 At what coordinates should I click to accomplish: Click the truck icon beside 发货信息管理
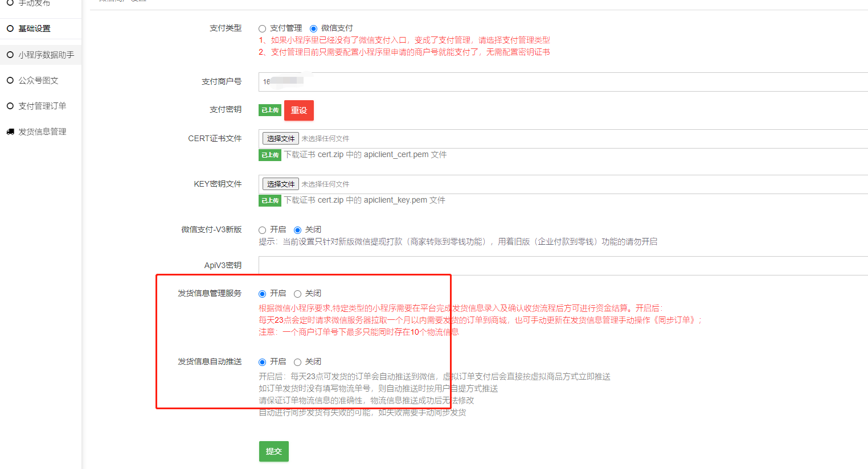click(x=10, y=131)
